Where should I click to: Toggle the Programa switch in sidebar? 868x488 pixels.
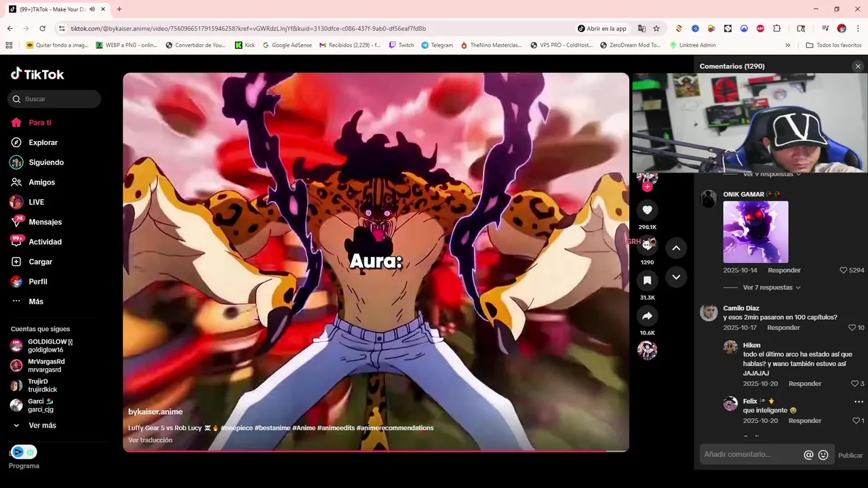coord(24,452)
